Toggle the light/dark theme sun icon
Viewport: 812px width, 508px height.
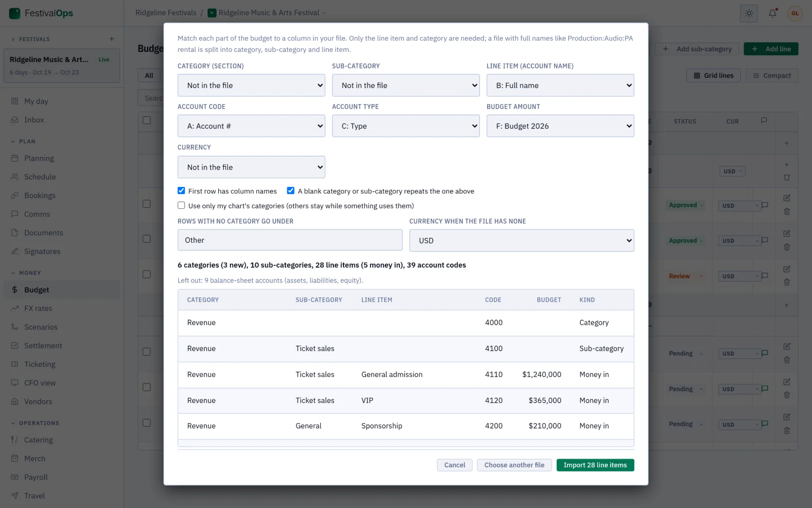(x=749, y=13)
